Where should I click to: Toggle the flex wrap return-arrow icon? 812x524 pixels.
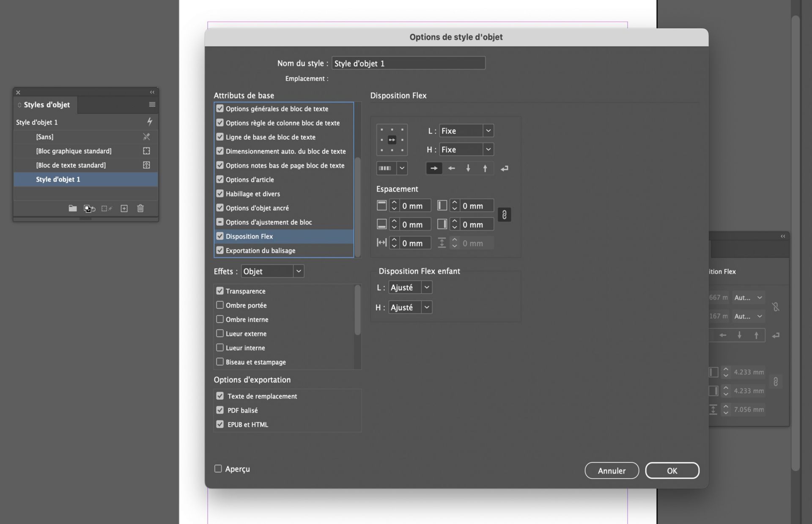click(504, 168)
